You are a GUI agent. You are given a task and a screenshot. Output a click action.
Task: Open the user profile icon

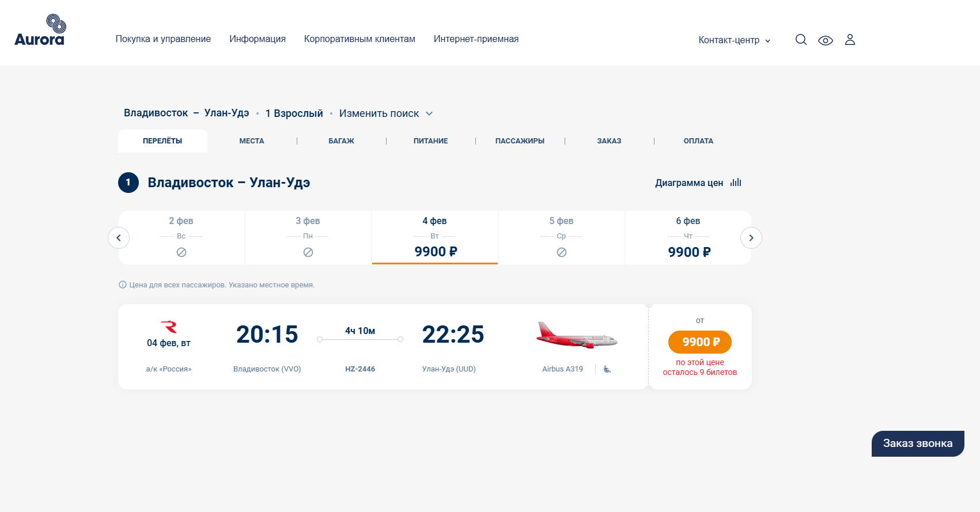coord(850,40)
